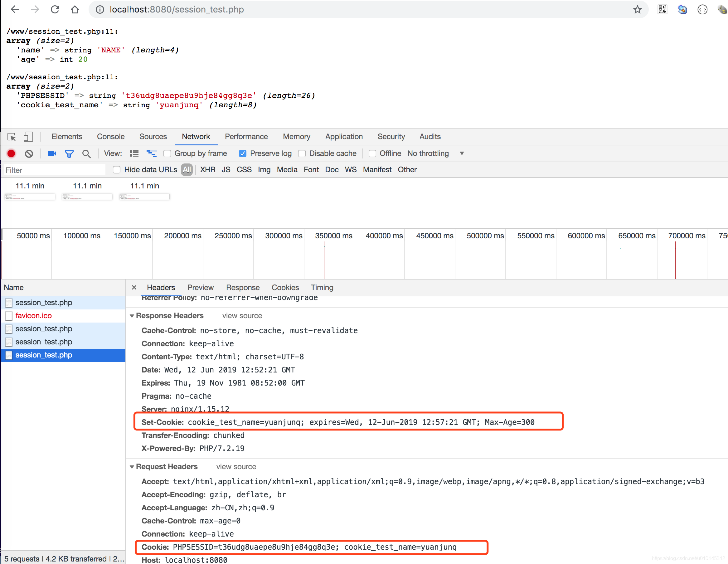The width and height of the screenshot is (728, 564).
Task: Stop recording network log red button
Action: [x=11, y=154]
